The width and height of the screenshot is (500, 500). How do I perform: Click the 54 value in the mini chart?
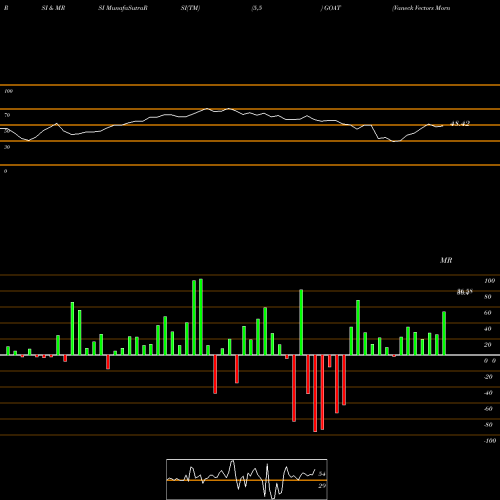click(322, 474)
